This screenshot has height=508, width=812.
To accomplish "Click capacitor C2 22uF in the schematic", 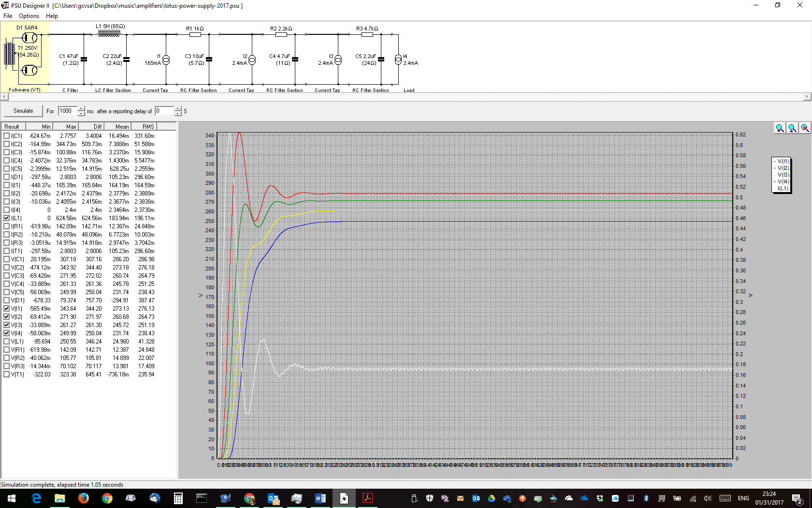I will (126, 60).
